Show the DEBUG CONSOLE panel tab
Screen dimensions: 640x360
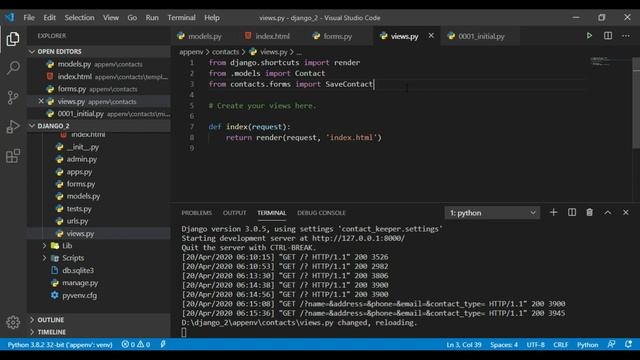coord(321,213)
